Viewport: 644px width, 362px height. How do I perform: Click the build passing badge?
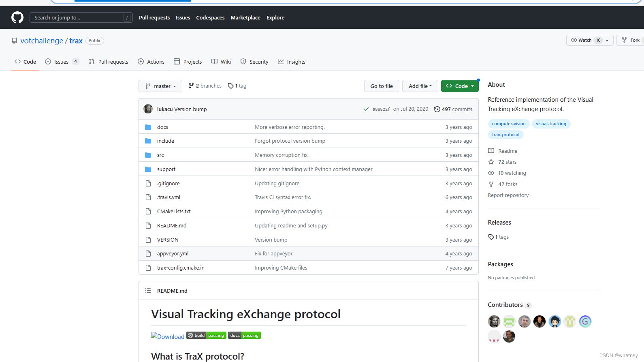click(x=206, y=335)
